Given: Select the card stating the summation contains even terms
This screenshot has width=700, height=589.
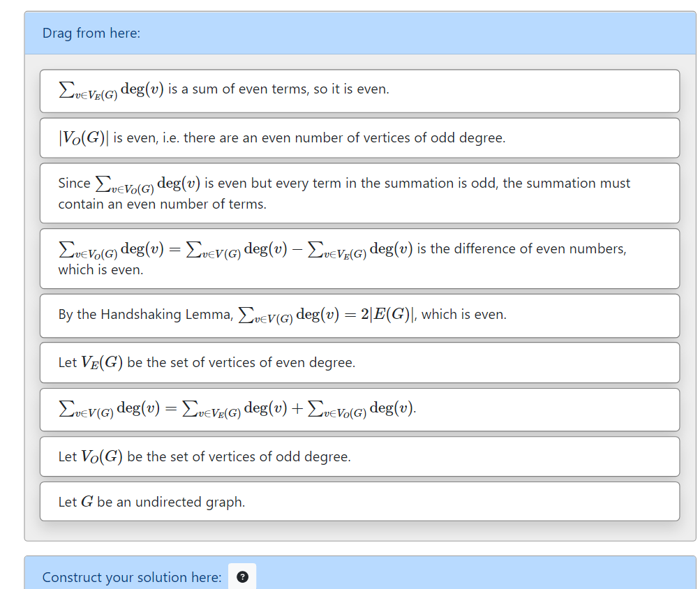Looking at the screenshot, I should (360, 193).
